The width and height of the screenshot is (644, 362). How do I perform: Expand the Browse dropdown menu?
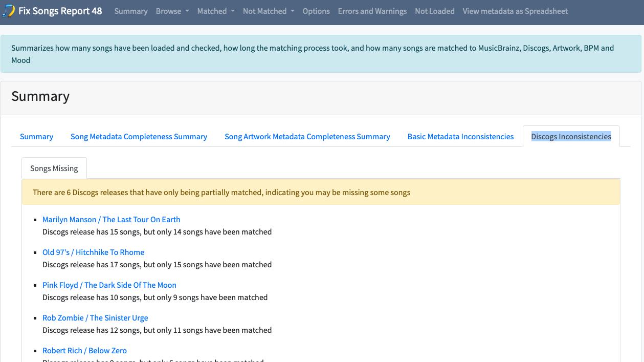(172, 11)
